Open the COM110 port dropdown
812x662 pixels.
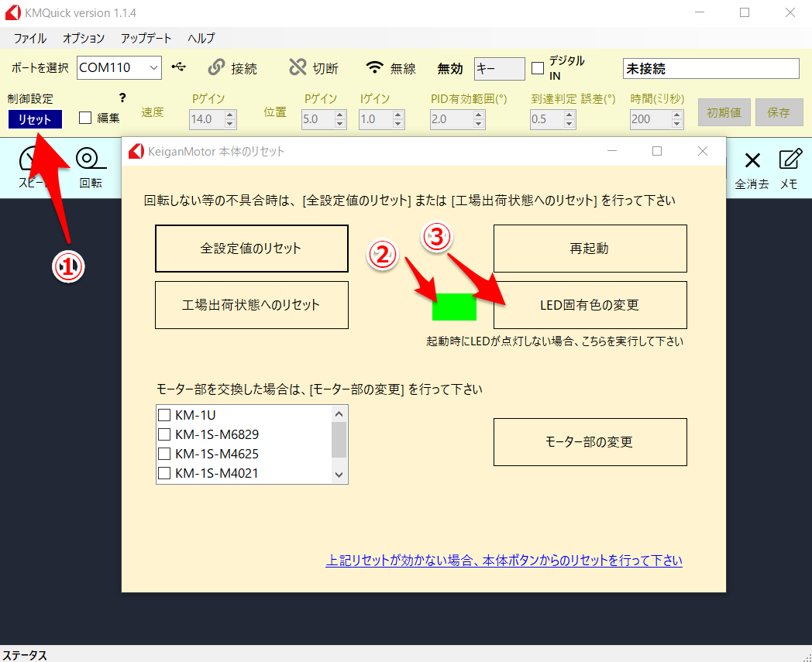153,68
